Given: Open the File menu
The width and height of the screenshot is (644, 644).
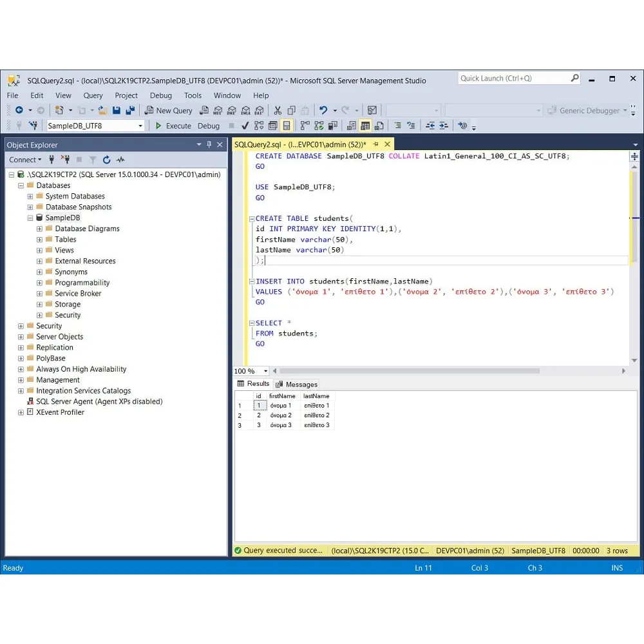Looking at the screenshot, I should [13, 95].
